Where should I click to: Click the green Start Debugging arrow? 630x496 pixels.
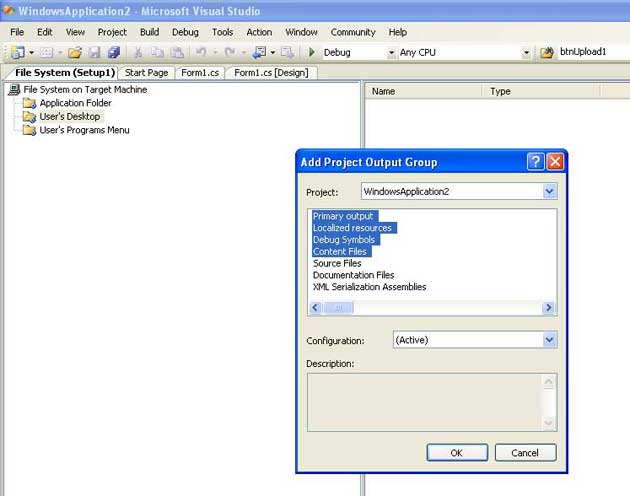point(311,52)
